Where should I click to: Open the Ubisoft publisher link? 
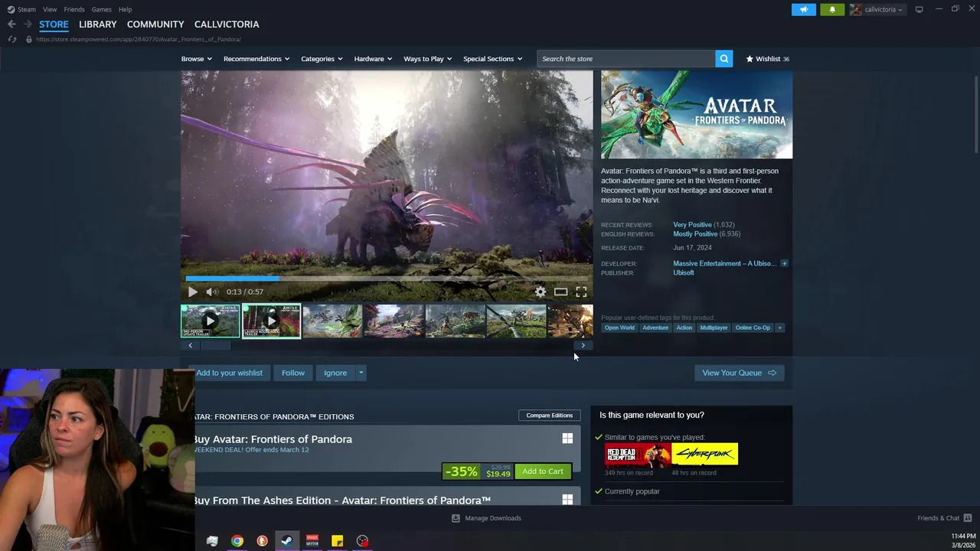tap(684, 272)
